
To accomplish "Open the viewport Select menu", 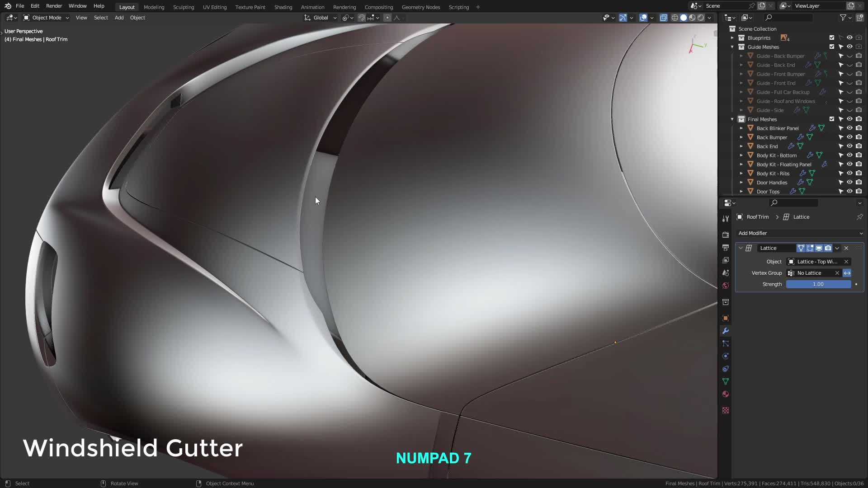I will (101, 18).
